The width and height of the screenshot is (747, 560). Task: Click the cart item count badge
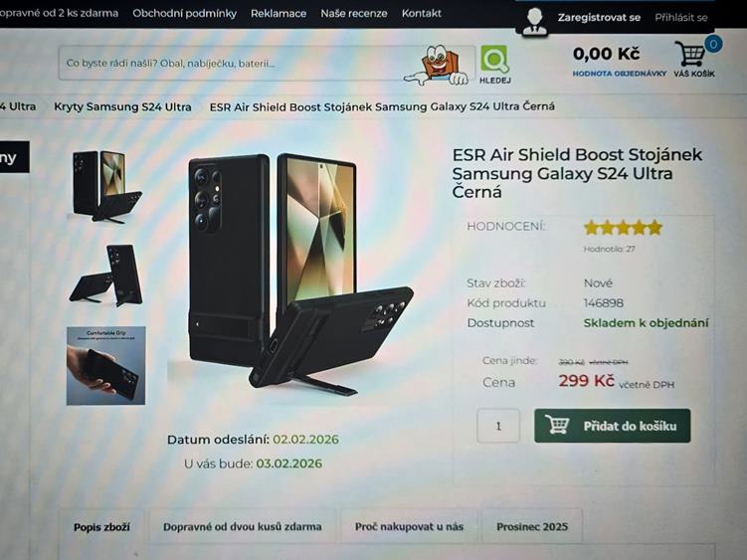click(713, 45)
